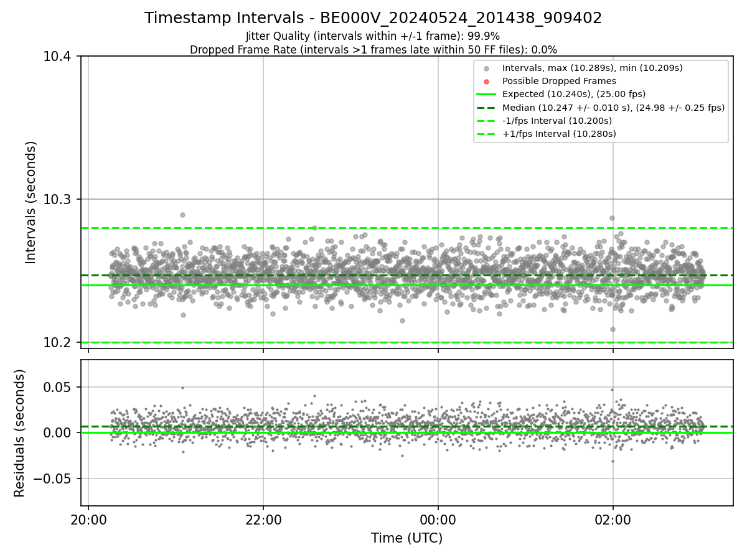The width and height of the screenshot is (747, 560).
Task: Click the dark green dashed sample beside 'Median'
Action: [x=487, y=108]
